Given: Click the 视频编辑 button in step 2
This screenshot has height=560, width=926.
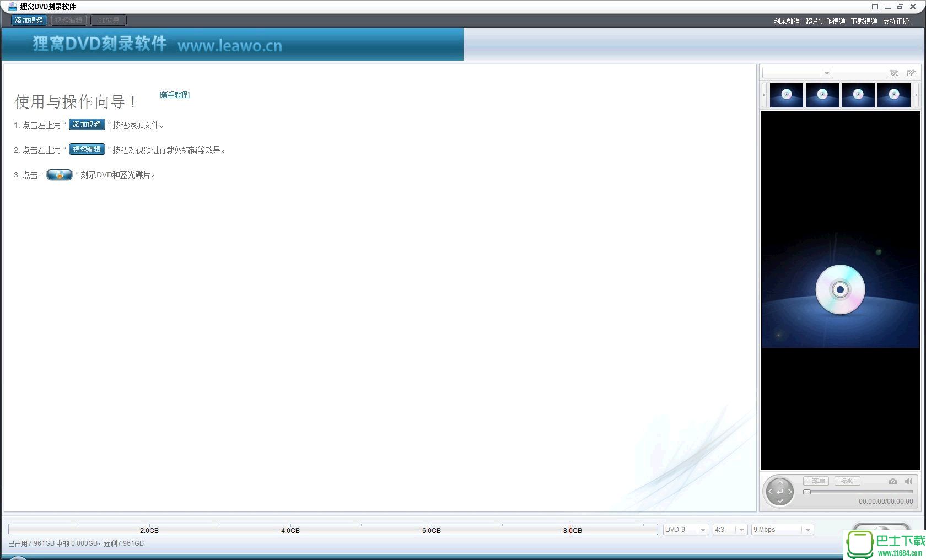Looking at the screenshot, I should click(87, 149).
